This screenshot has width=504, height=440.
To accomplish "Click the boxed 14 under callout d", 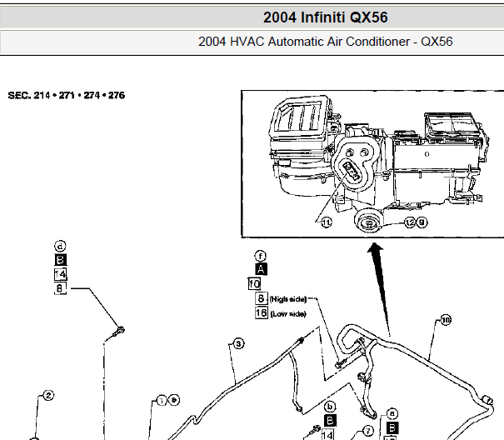I will [x=61, y=274].
